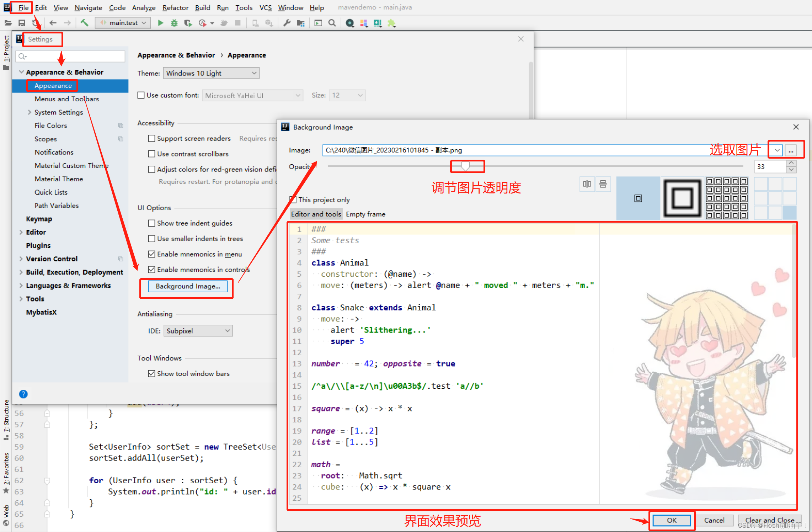Screen dimensions: 812x532
Task: Select the bottom-right anchor cell
Action: [x=790, y=213]
